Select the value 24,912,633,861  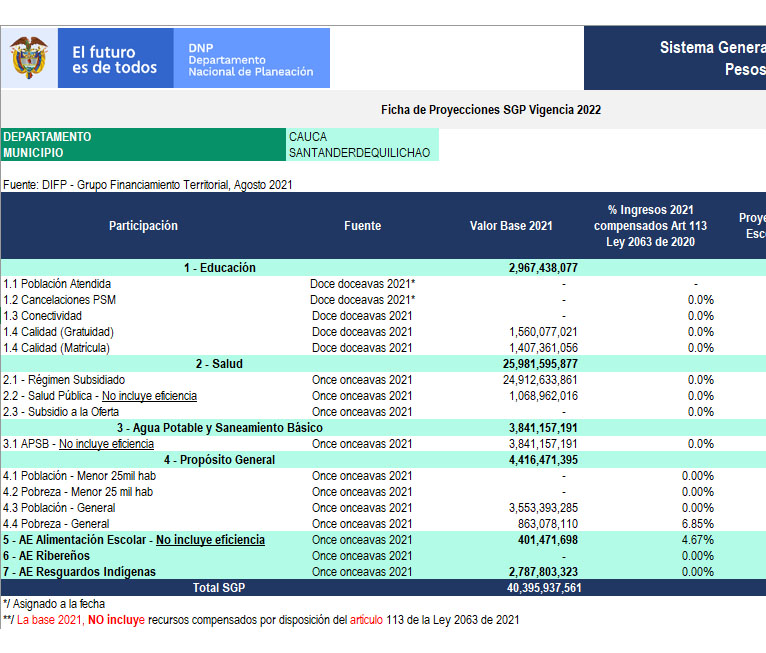540,379
